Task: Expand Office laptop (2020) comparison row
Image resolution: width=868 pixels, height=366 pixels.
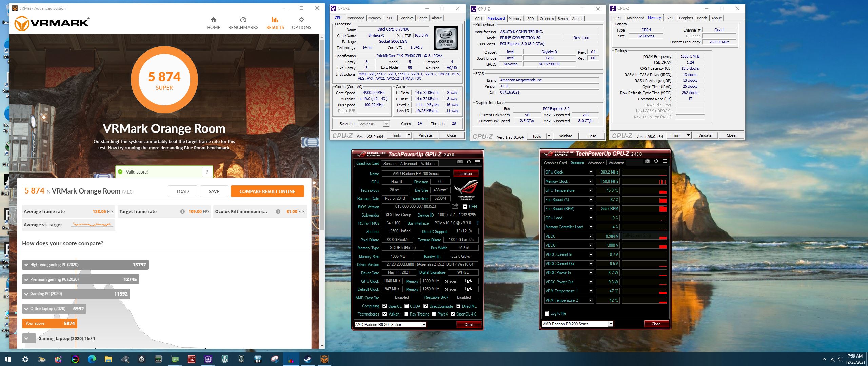Action: [54, 309]
